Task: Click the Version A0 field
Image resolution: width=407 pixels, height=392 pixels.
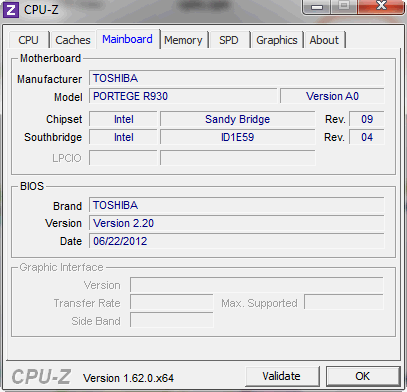Action: pos(332,96)
